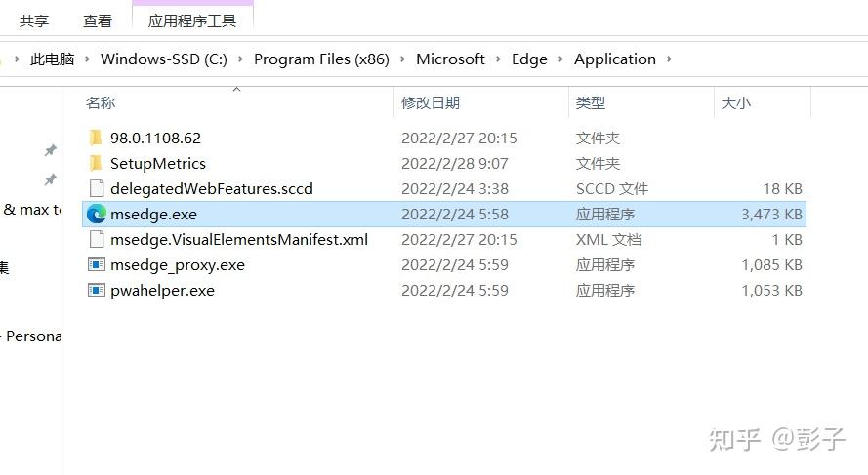Image resolution: width=868 pixels, height=475 pixels.
Task: Select the delegatedWebFeatures.sccd file icon
Action: [x=97, y=188]
